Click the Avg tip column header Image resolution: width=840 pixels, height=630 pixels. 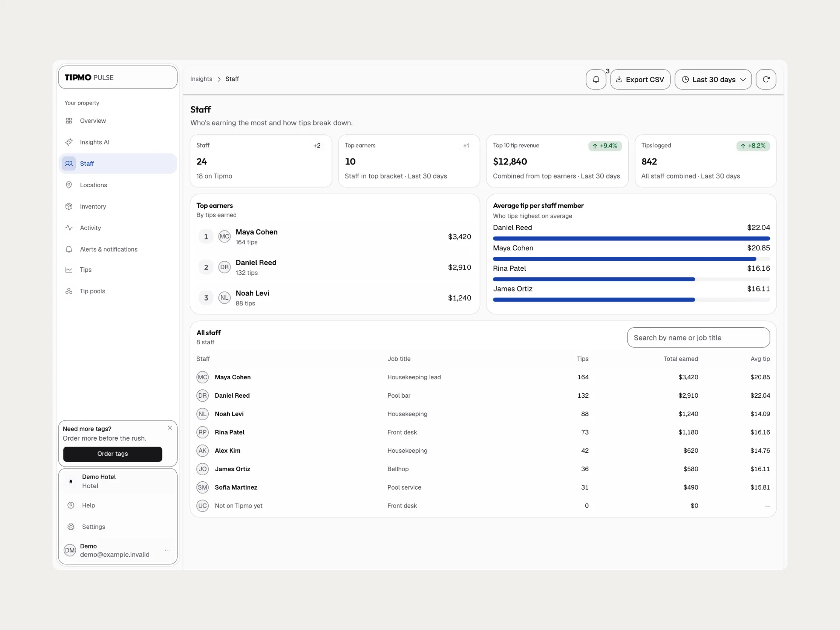coord(760,359)
